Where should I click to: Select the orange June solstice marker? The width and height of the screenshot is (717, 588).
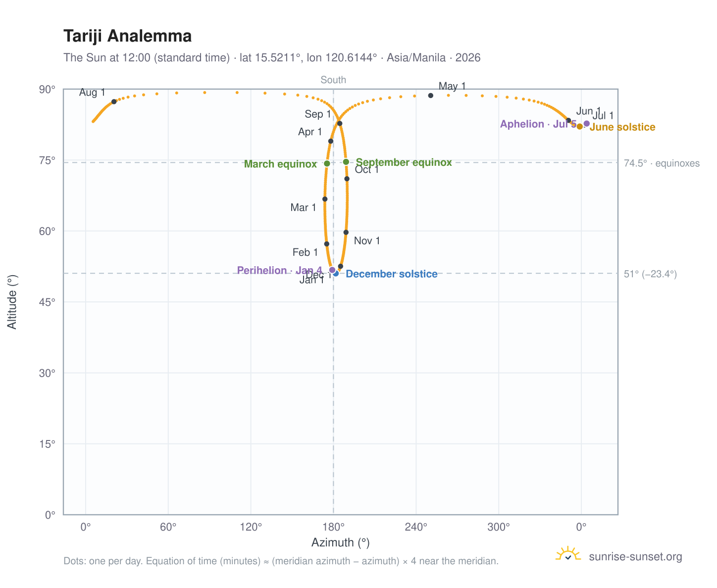(580, 127)
